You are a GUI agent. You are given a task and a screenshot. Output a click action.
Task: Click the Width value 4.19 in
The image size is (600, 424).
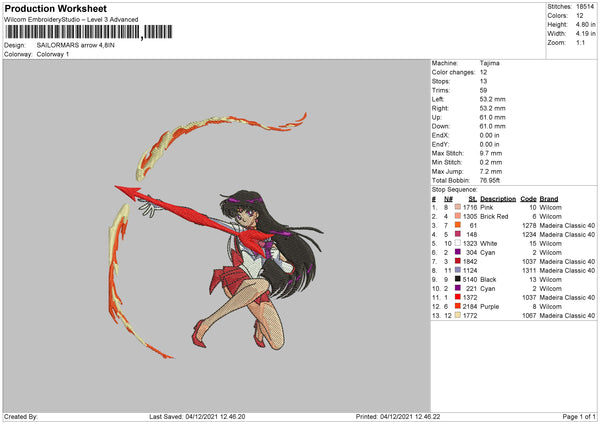pyautogui.click(x=585, y=34)
